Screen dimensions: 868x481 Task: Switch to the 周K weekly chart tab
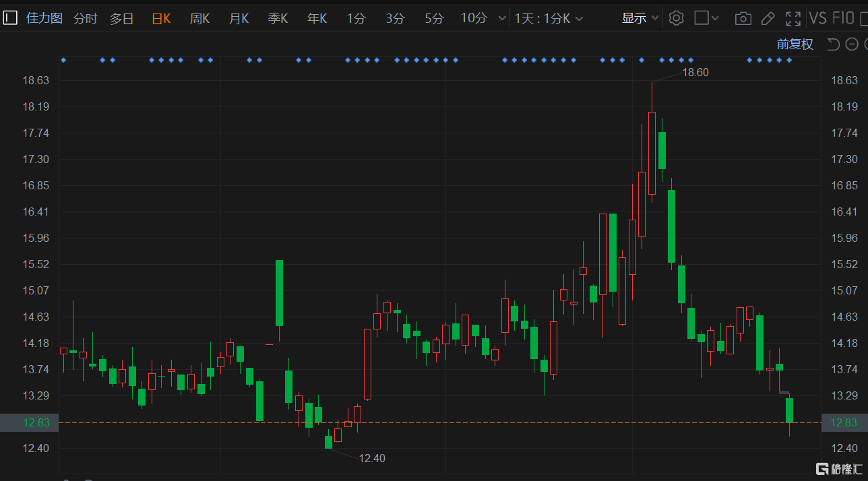pyautogui.click(x=199, y=18)
